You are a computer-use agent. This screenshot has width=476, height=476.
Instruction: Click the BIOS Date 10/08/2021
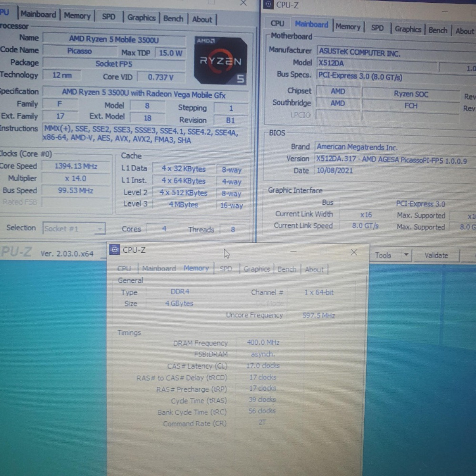point(395,171)
